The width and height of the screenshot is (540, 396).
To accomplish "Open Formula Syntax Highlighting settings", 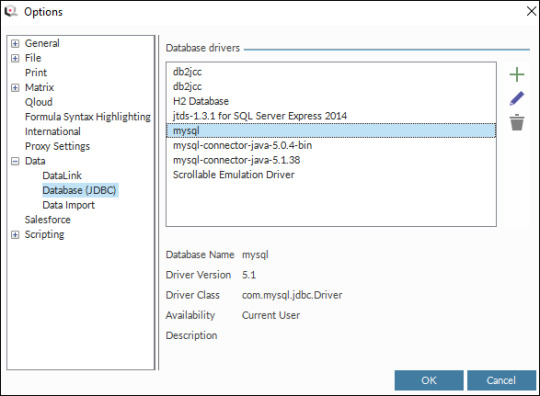I will point(88,117).
